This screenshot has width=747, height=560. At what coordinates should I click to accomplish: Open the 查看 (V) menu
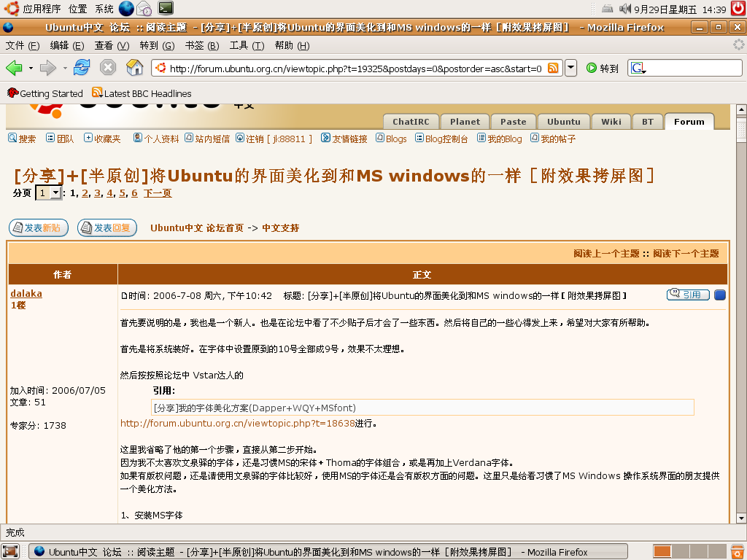pos(112,45)
